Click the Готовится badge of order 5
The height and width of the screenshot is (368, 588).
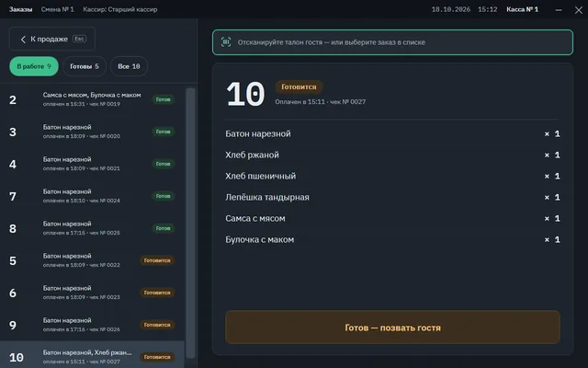157,260
